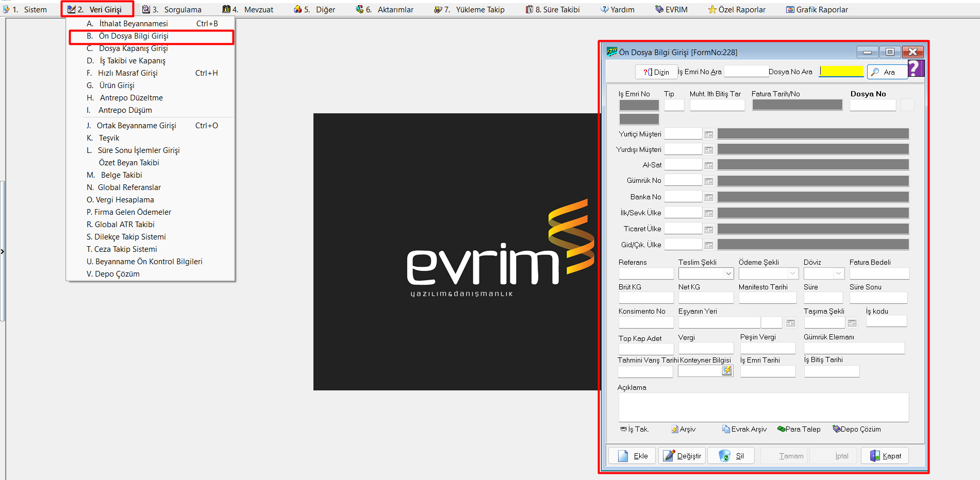The width and height of the screenshot is (980, 480).
Task: Open lookup icon for İlk/Sevk Ülke
Action: pos(709,213)
